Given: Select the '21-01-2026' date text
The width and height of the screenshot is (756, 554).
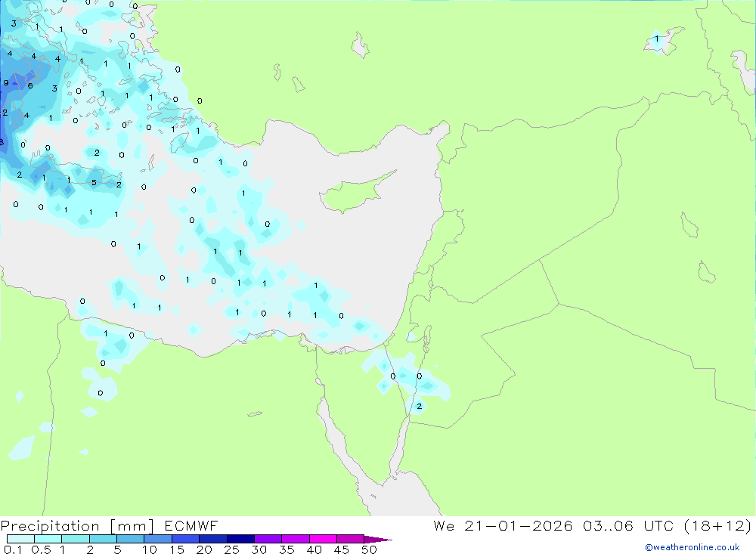Looking at the screenshot, I should point(519,525).
